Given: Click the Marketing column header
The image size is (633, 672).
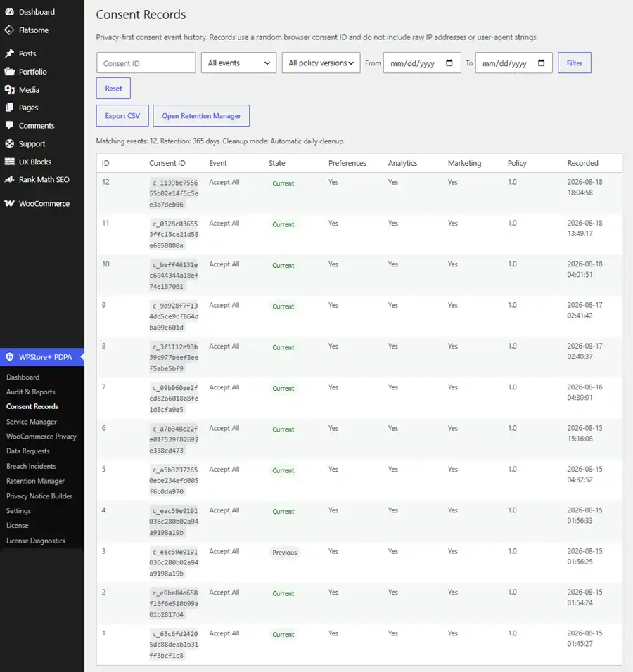Looking at the screenshot, I should click(x=464, y=163).
